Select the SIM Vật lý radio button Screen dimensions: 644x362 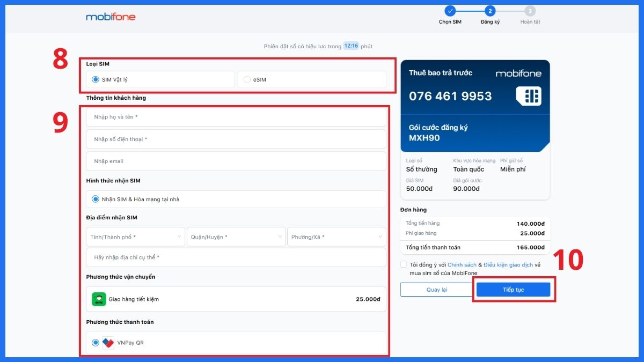point(94,79)
